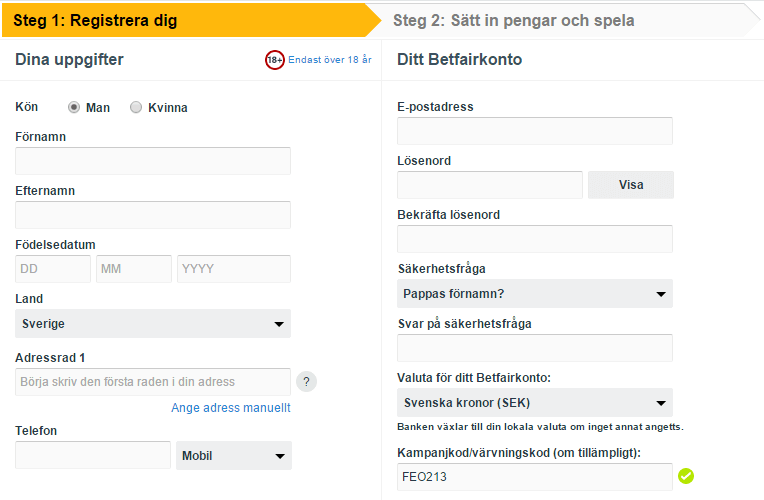Click the Dina uppgifter heading
The image size is (764, 500).
pos(69,59)
